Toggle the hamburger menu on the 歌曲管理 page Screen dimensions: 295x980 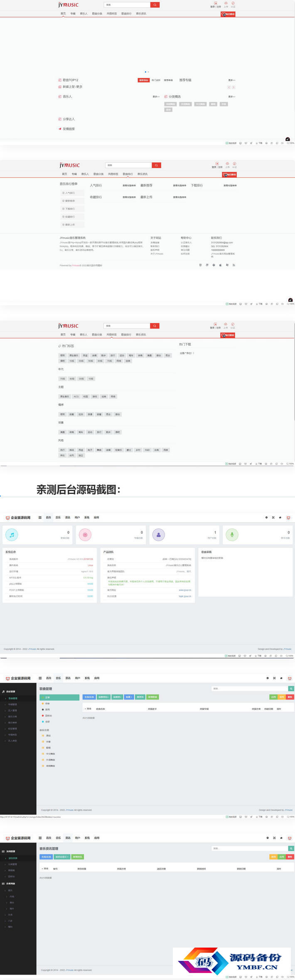(40, 678)
